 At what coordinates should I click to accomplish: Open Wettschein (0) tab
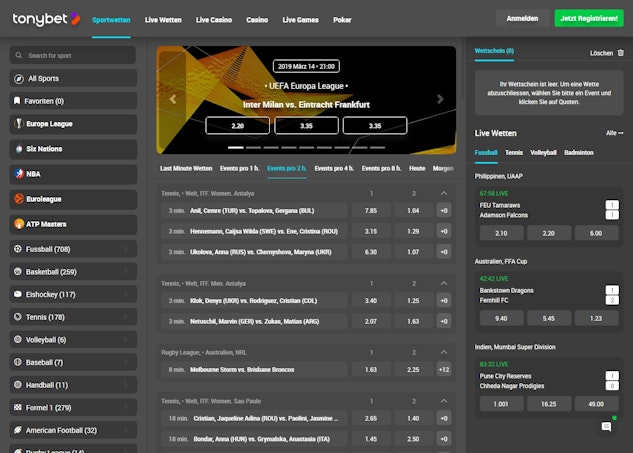494,51
